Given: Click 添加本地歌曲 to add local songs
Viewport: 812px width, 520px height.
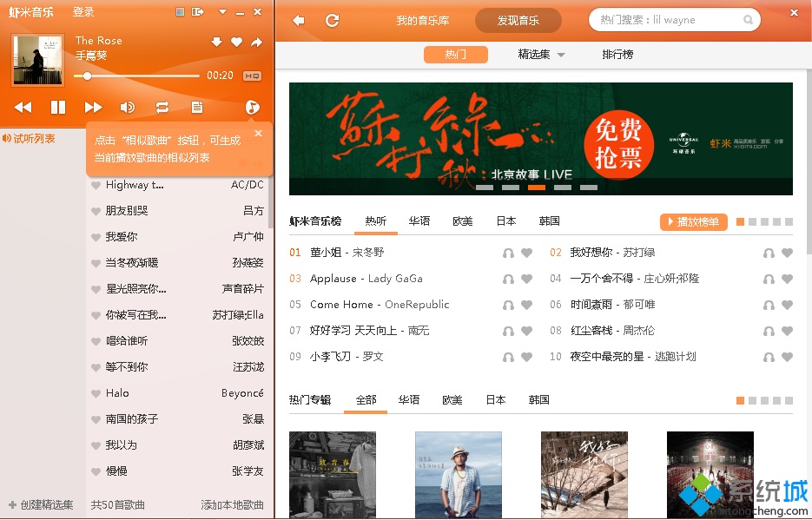Looking at the screenshot, I should click(x=233, y=504).
